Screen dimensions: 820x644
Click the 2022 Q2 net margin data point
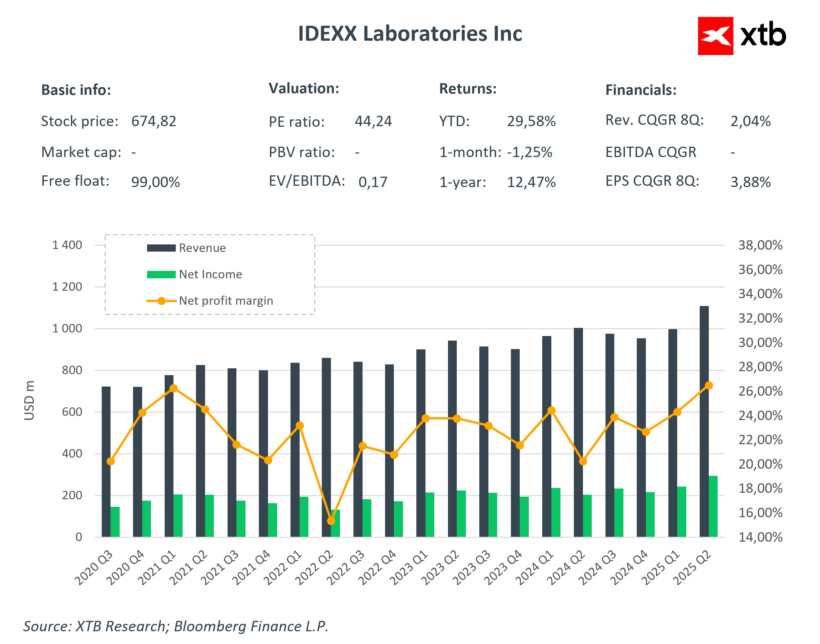tap(331, 521)
